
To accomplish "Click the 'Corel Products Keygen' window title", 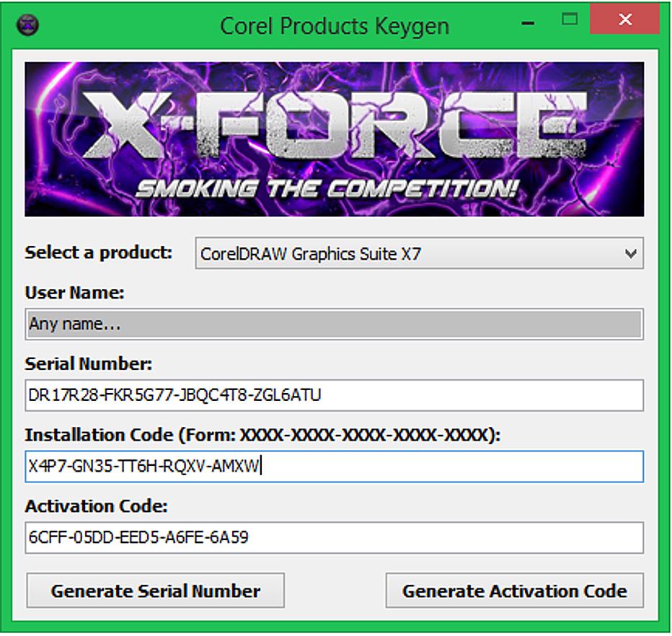I will [335, 26].
